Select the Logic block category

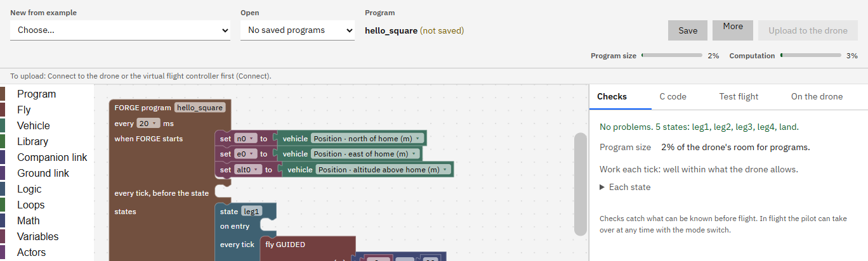click(47, 189)
